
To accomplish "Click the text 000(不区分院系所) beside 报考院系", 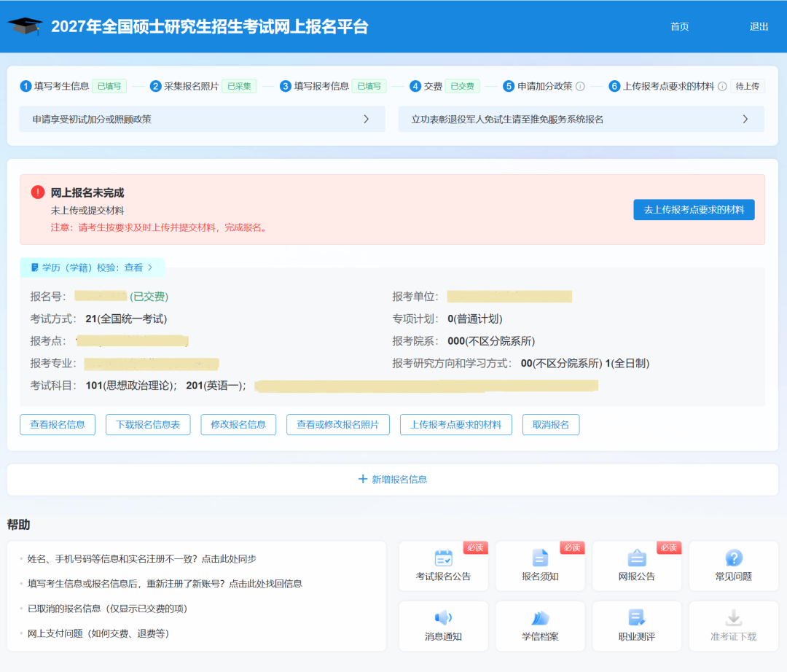I will tap(491, 341).
